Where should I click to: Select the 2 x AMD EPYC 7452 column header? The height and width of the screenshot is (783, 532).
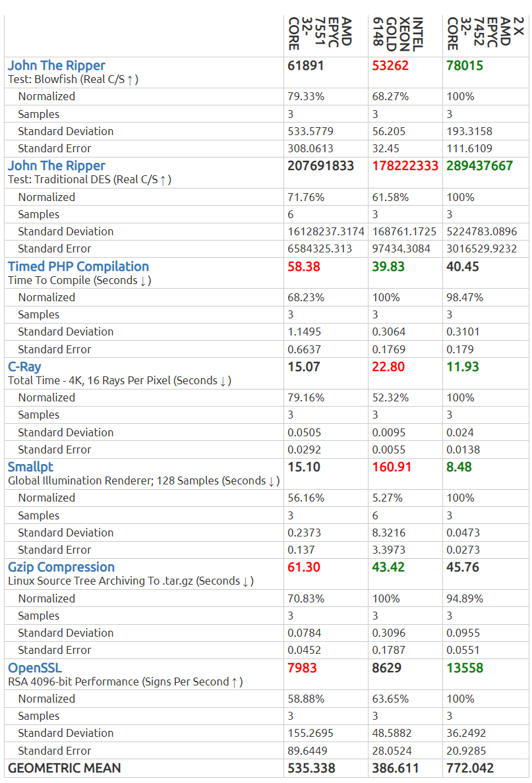click(x=478, y=34)
